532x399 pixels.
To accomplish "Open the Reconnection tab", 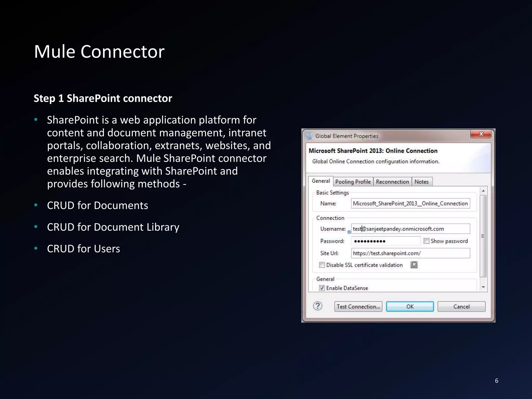I will pyautogui.click(x=393, y=182).
